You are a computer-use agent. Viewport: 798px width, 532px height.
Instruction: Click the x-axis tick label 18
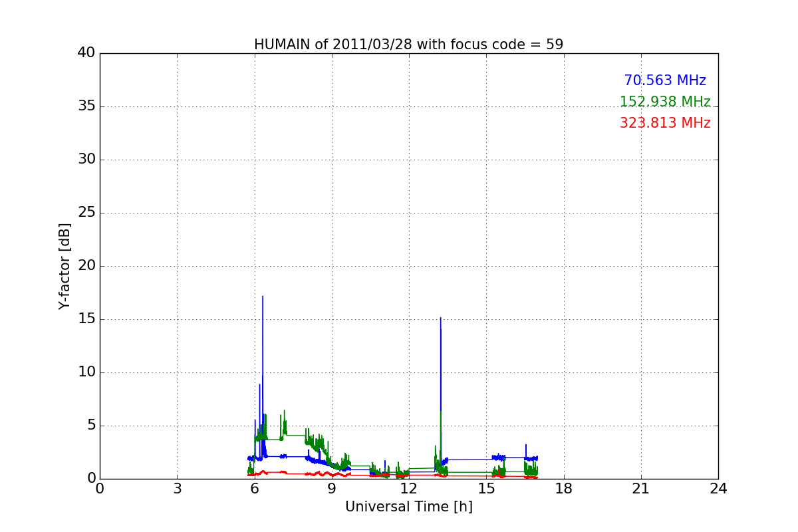pyautogui.click(x=564, y=489)
